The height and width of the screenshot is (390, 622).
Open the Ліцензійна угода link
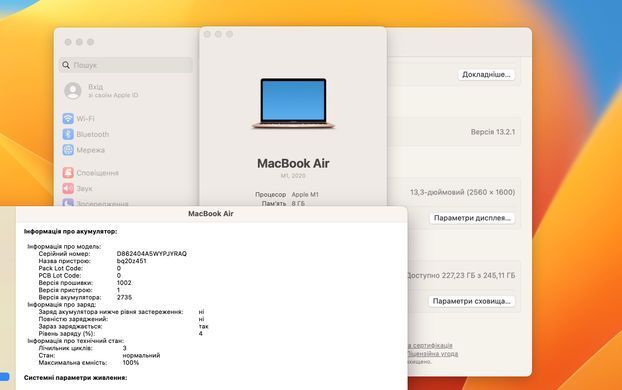coord(433,353)
